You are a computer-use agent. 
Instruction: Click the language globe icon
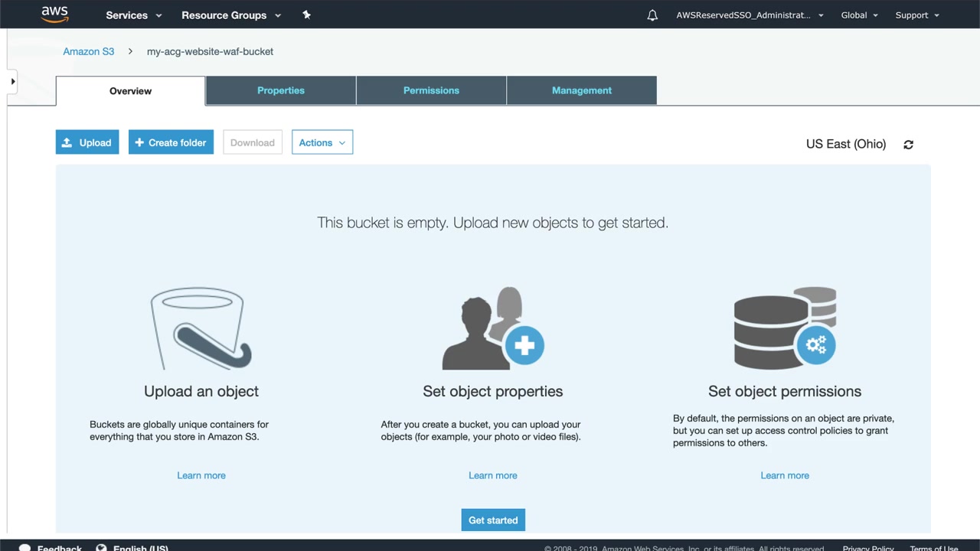coord(101,548)
